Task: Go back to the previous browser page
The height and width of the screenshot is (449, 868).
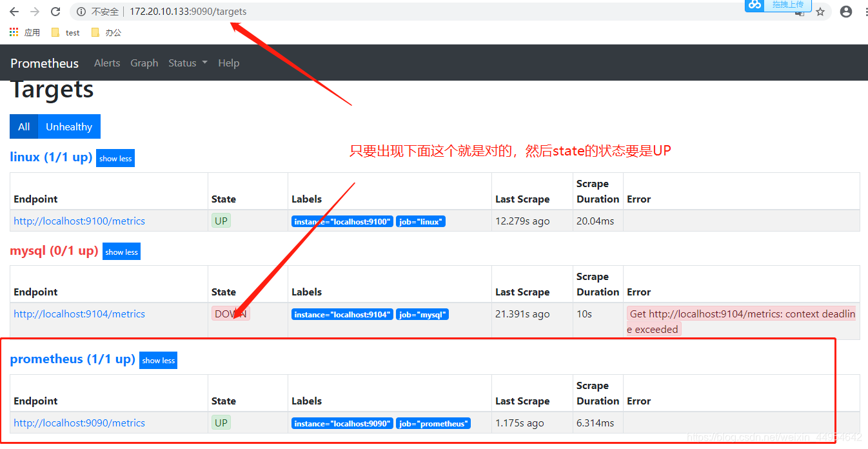Action: tap(14, 12)
